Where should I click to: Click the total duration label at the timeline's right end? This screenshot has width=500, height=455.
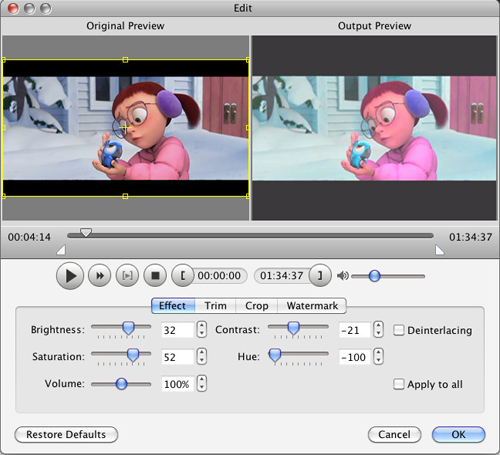click(x=470, y=237)
